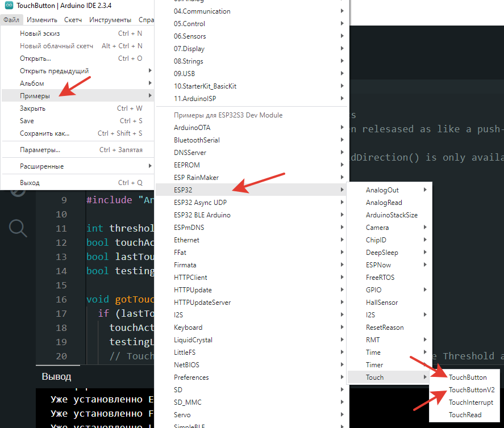Image resolution: width=504 pixels, height=428 pixels.
Task: Expand Альбом submenu
Action: coord(78,83)
